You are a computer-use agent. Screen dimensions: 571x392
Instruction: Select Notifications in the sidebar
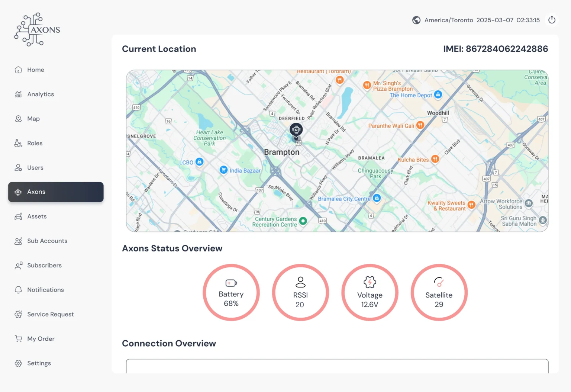pos(45,290)
